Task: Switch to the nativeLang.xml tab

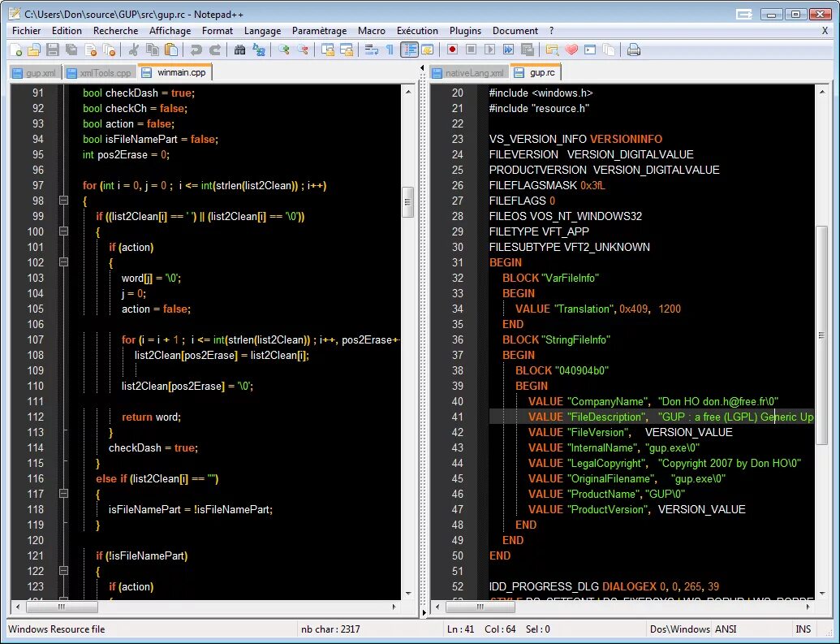Action: pyautogui.click(x=469, y=73)
